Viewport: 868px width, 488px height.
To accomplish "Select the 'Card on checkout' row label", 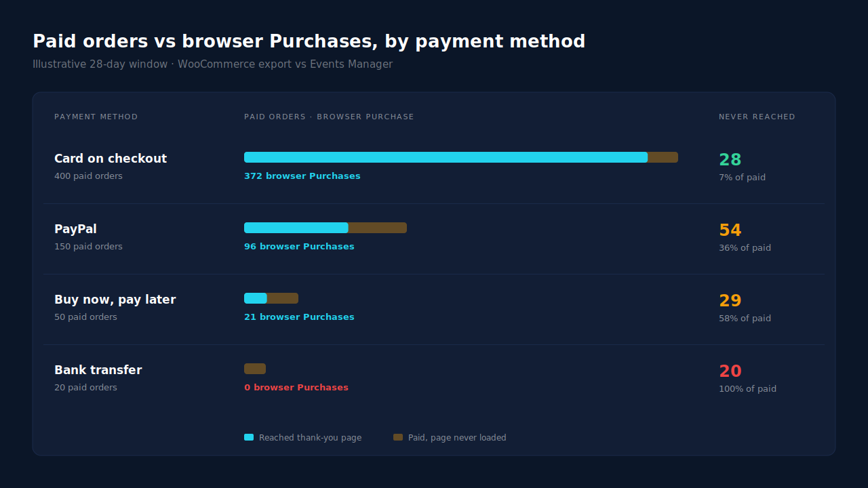I will pyautogui.click(x=111, y=159).
